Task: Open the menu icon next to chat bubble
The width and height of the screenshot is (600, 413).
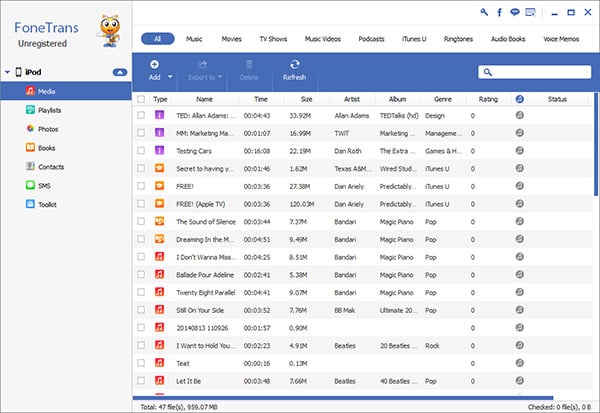Action: (x=530, y=12)
